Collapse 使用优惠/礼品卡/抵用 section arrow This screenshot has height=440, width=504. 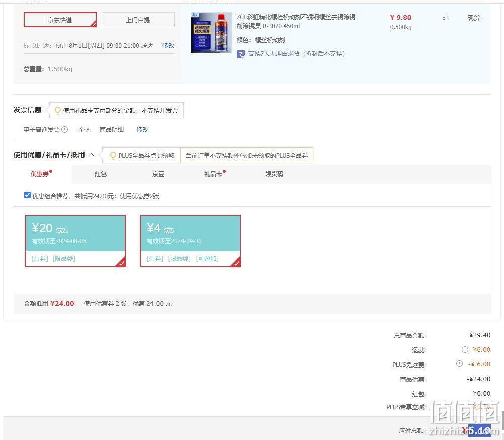91,155
